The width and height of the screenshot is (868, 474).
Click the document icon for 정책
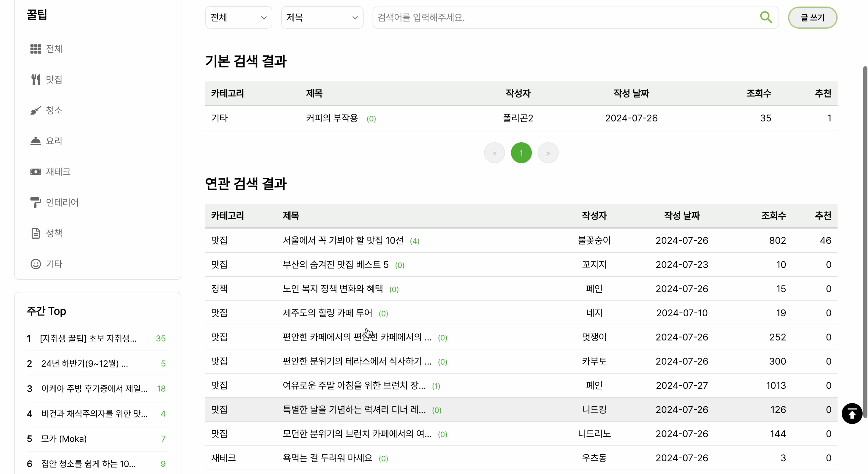[x=35, y=233]
